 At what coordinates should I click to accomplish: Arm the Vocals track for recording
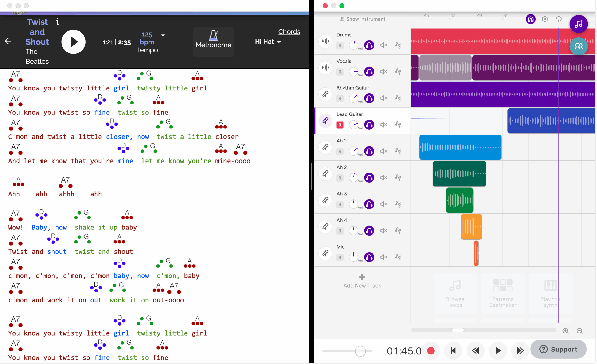click(340, 72)
